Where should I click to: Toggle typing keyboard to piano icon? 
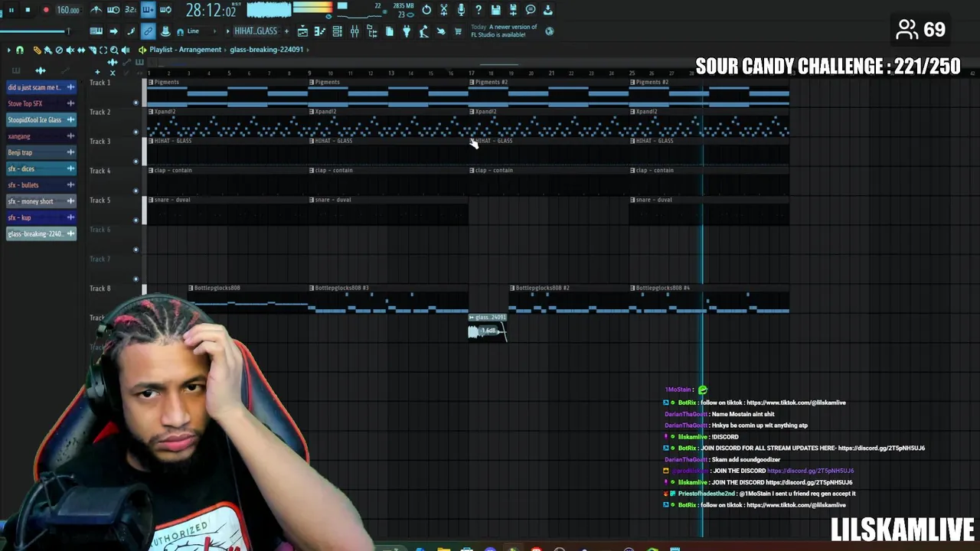[96, 31]
